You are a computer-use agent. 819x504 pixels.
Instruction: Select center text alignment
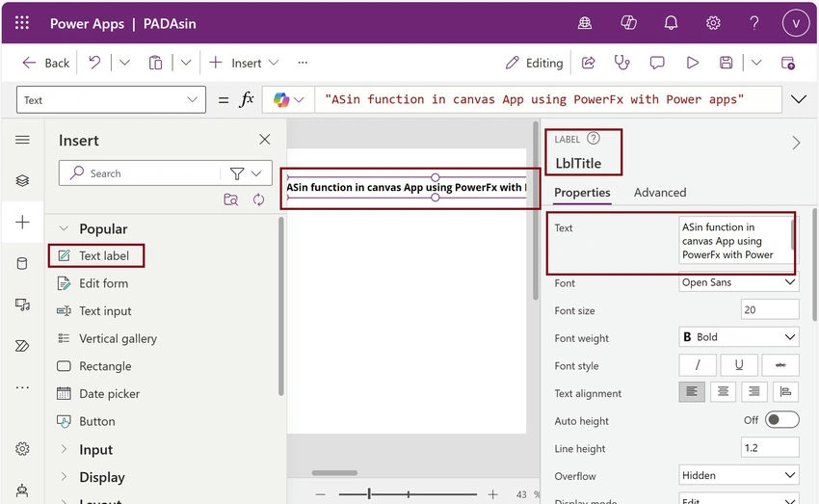click(723, 391)
